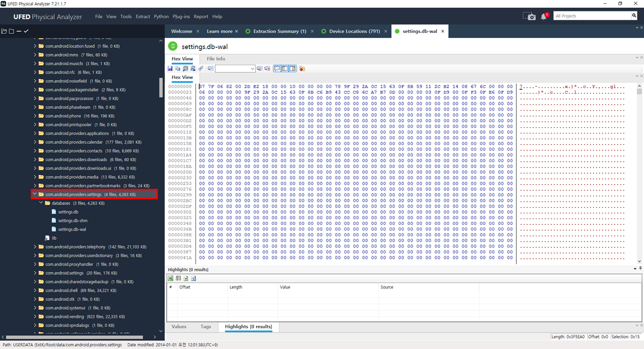This screenshot has width=644, height=349.
Task: Click the fourth icon in Highlights toolbar
Action: pos(193,279)
